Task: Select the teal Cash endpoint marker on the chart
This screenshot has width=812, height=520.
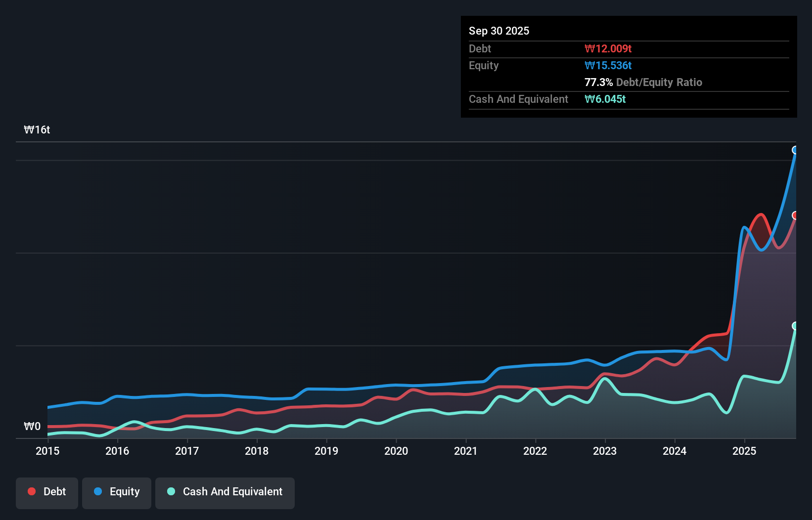Action: (795, 326)
